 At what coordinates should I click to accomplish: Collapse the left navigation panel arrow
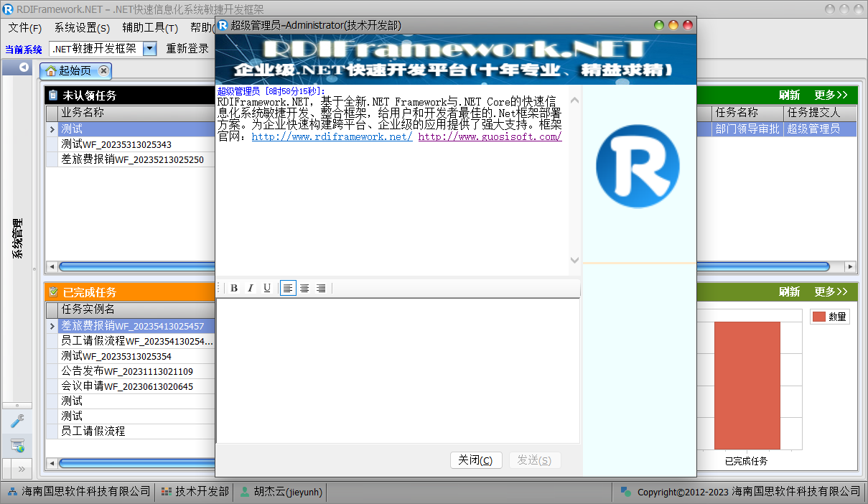(x=24, y=67)
